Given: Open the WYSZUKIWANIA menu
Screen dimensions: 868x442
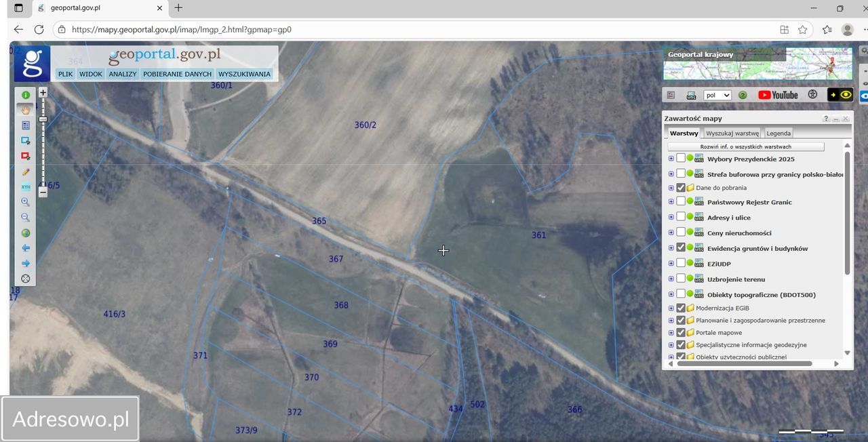Looking at the screenshot, I should click(x=244, y=74).
